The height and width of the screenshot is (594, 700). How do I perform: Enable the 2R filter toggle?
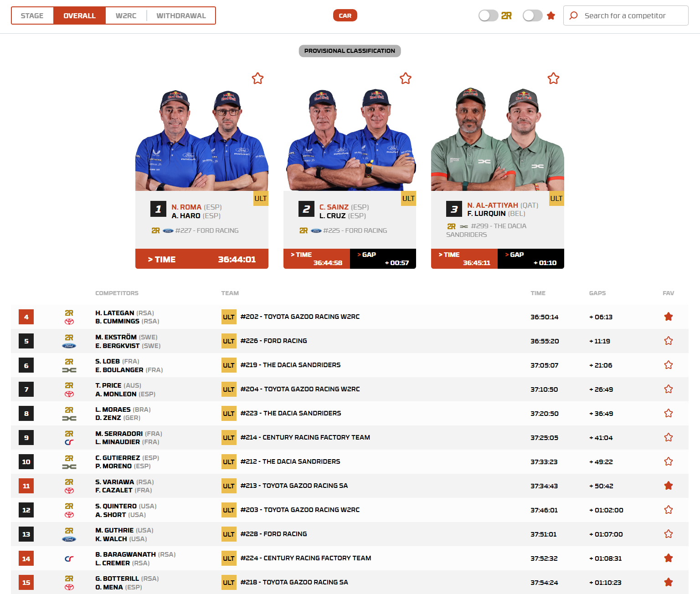click(488, 15)
